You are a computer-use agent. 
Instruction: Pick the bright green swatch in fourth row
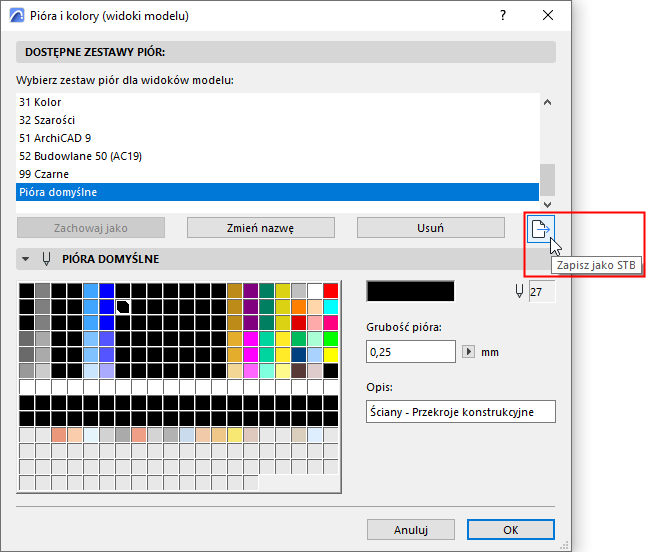click(x=330, y=339)
